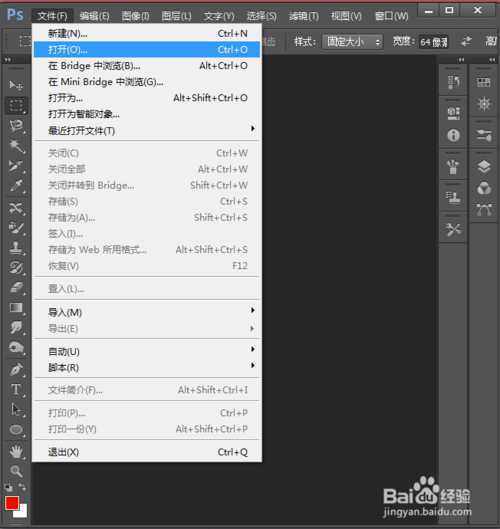Screen dimensions: 500x529
Task: Choose 在 Mini Bridge 中浏览(G)...
Action: pos(146,82)
